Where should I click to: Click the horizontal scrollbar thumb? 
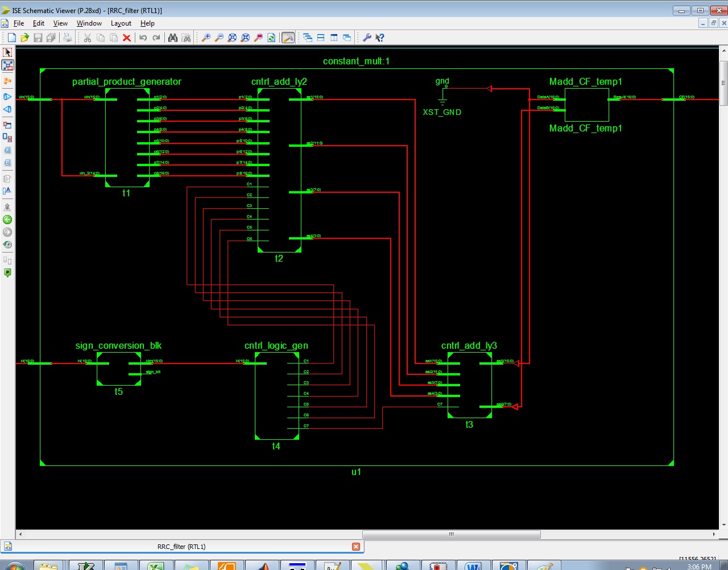click(452, 534)
